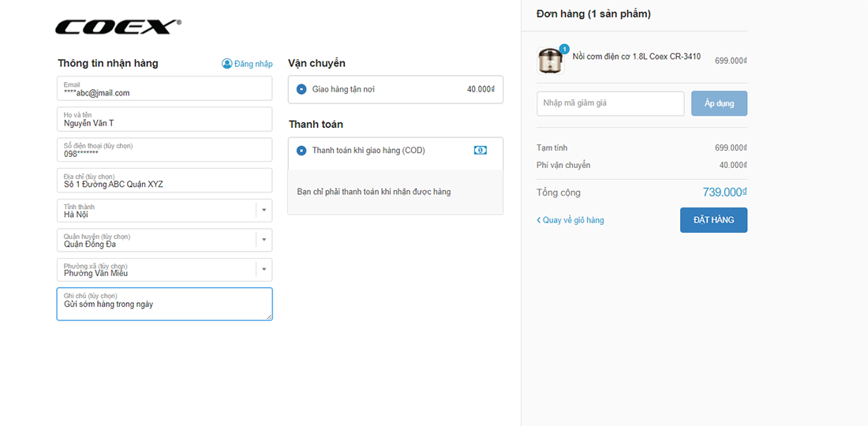Focus the Email input field

point(164,88)
